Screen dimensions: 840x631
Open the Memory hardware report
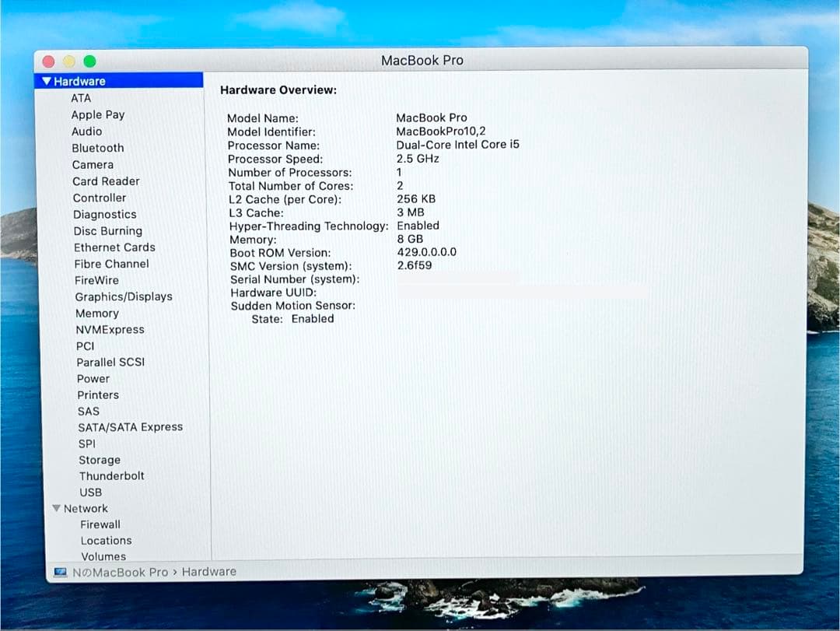pos(96,313)
